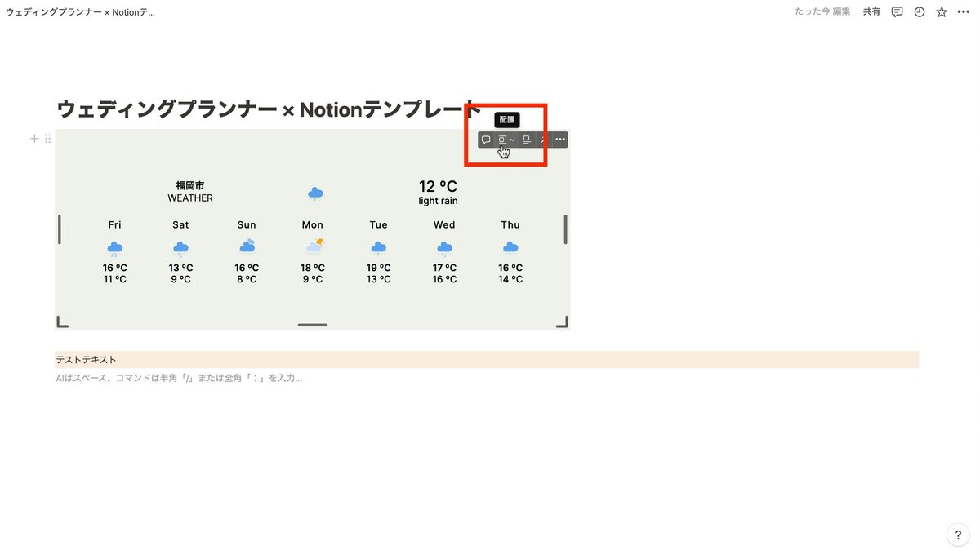
Task: Click the current temperature 12 °C
Action: point(438,187)
